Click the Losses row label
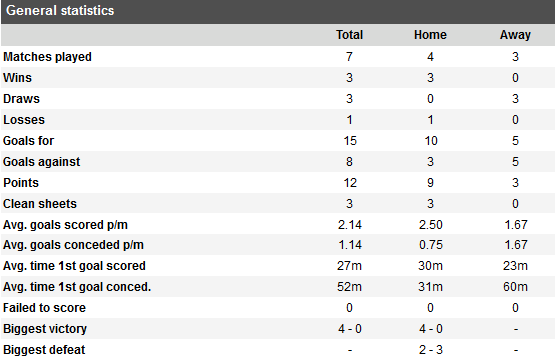 24,120
